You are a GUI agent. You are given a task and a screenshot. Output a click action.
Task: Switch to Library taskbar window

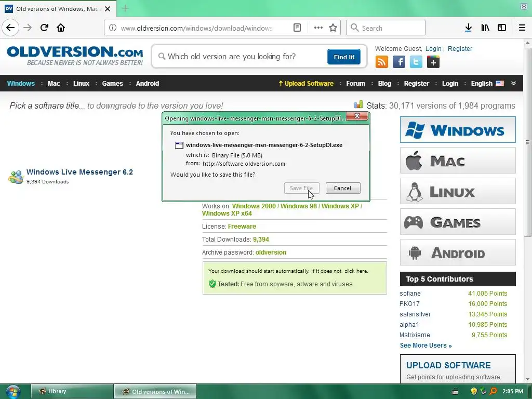pyautogui.click(x=72, y=391)
